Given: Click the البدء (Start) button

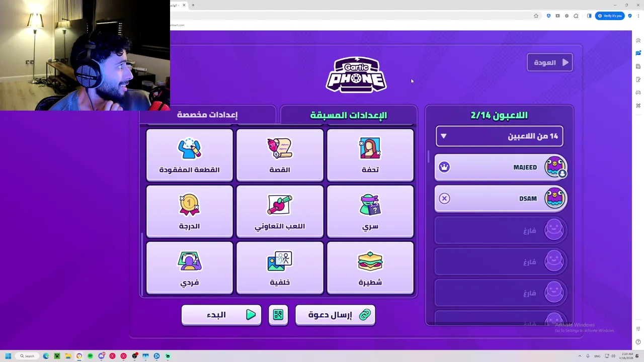Looking at the screenshot, I should click(221, 315).
